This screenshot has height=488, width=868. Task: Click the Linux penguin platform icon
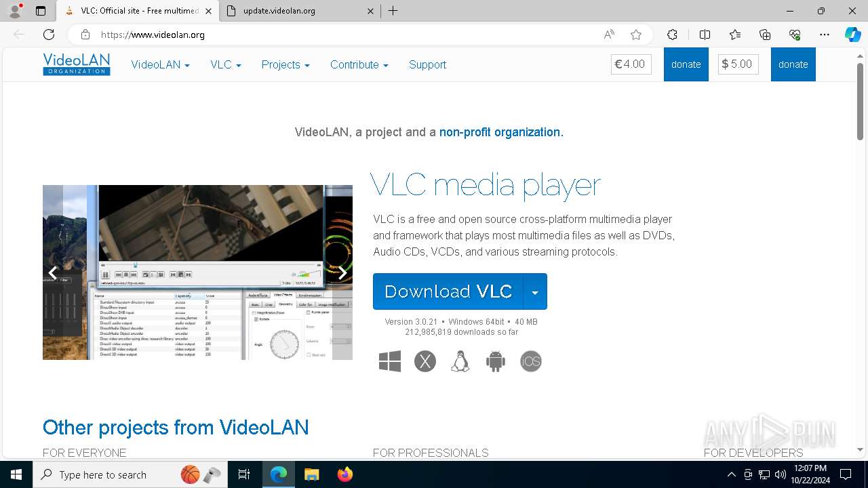(460, 361)
